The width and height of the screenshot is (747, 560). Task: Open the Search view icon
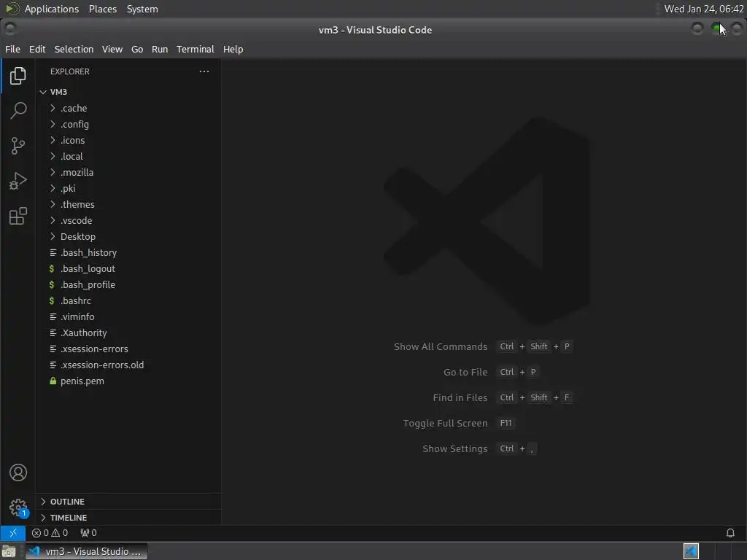pos(18,111)
